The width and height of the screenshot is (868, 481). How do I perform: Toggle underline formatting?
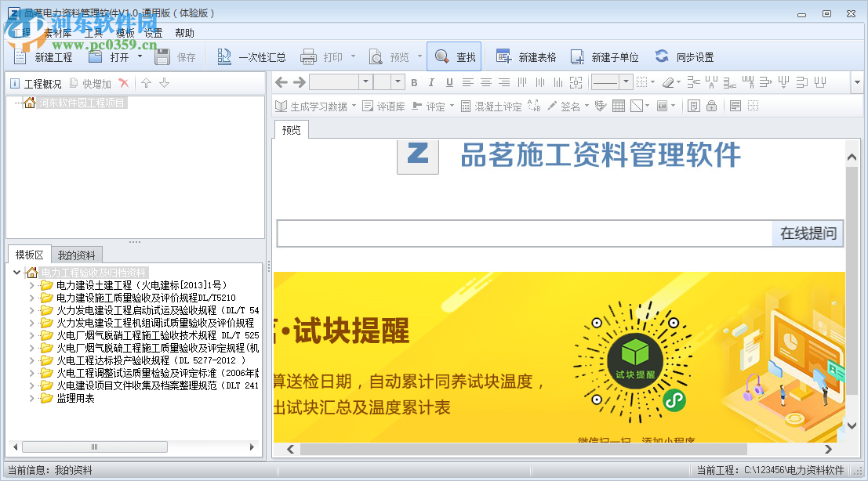pos(449,82)
